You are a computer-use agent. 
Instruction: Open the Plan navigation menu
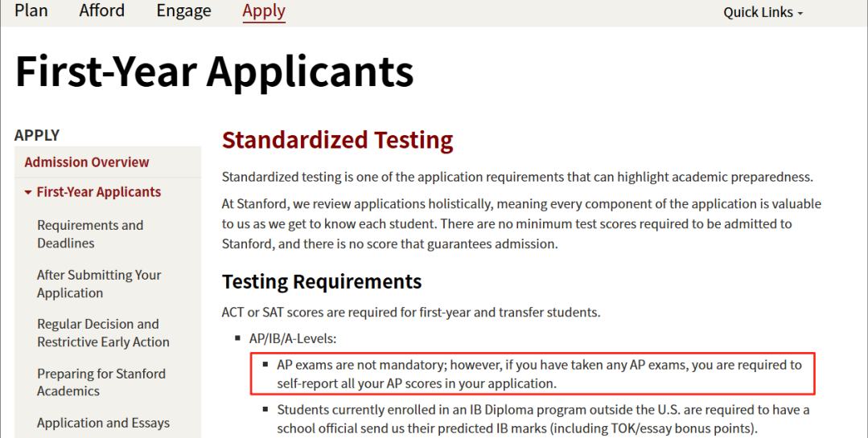click(31, 10)
